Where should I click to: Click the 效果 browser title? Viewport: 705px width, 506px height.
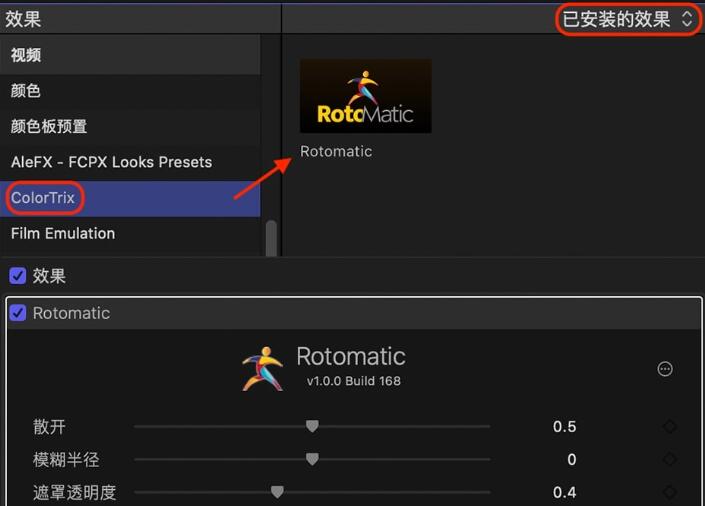[x=23, y=19]
